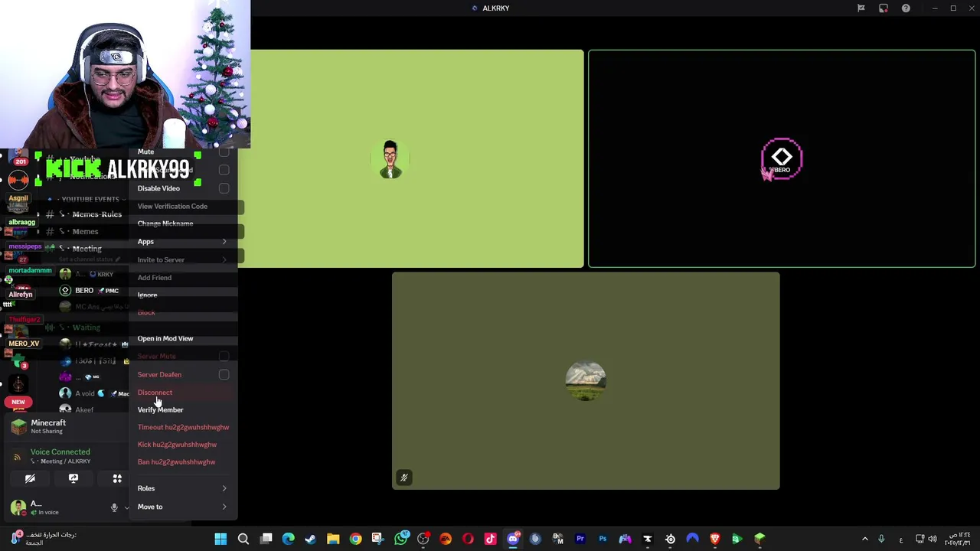The width and height of the screenshot is (980, 551).
Task: Click the voice connection signal icon
Action: [x=17, y=457]
